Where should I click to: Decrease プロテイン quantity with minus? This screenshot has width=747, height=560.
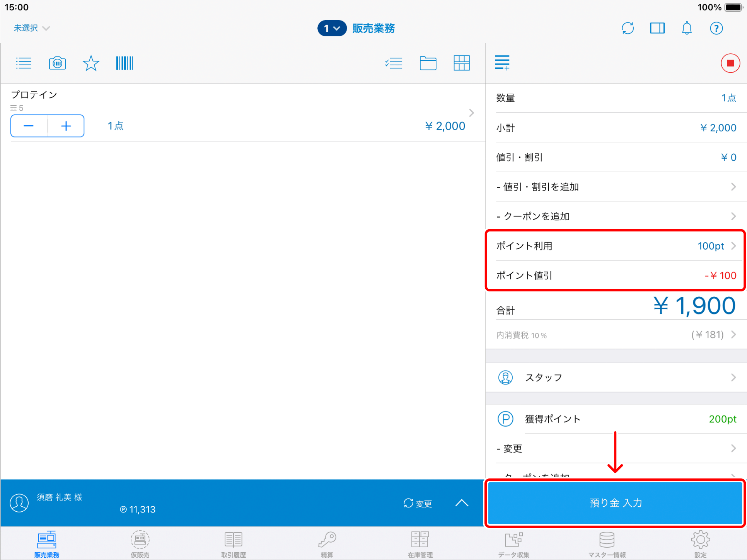pyautogui.click(x=29, y=126)
